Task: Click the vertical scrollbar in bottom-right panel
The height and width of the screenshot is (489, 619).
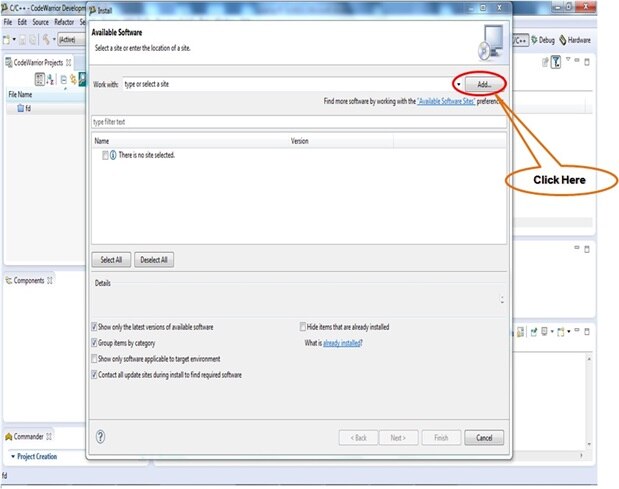Action: [x=589, y=401]
